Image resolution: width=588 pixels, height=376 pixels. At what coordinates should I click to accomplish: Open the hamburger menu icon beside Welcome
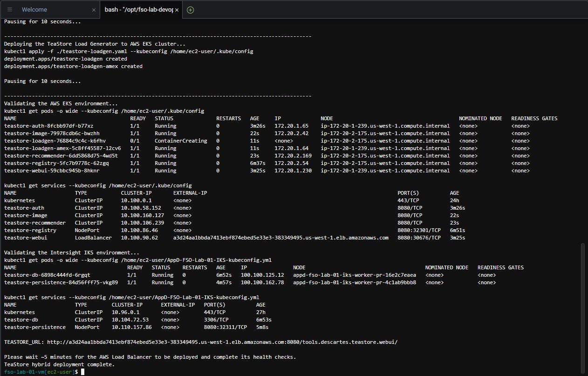(10, 10)
